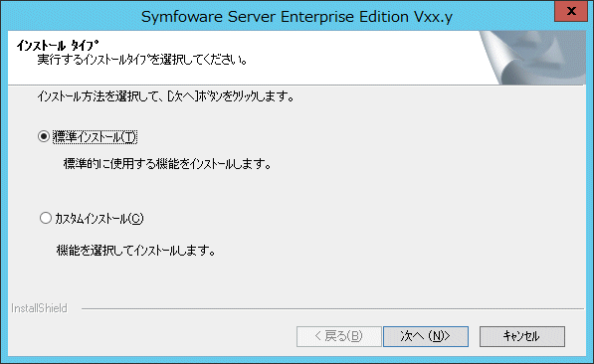
Task: Click the separator line beside InstallShield
Action: (x=332, y=308)
